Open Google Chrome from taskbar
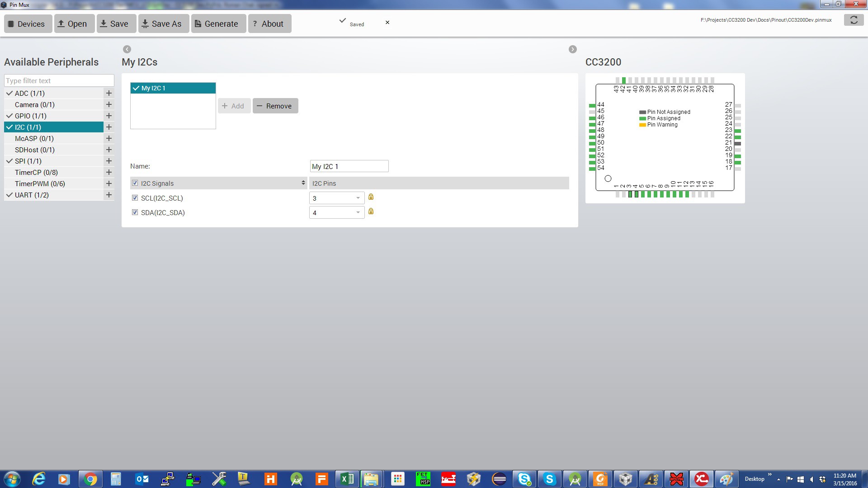 pos(90,479)
